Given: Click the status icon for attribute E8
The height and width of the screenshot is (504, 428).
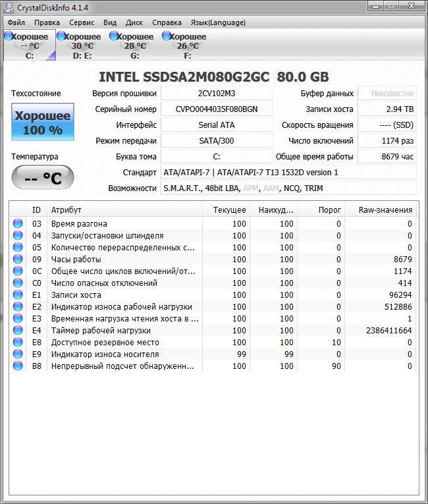Looking at the screenshot, I should click(18, 343).
